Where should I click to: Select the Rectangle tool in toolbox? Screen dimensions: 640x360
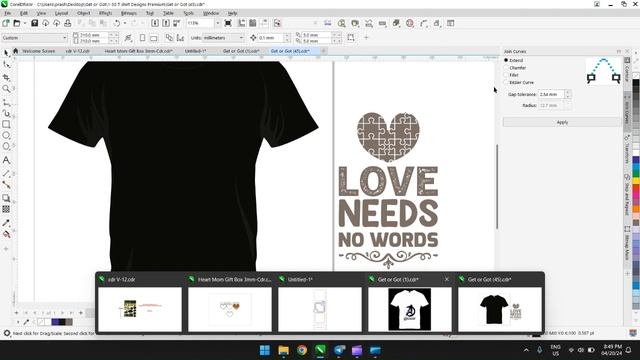click(x=6, y=124)
